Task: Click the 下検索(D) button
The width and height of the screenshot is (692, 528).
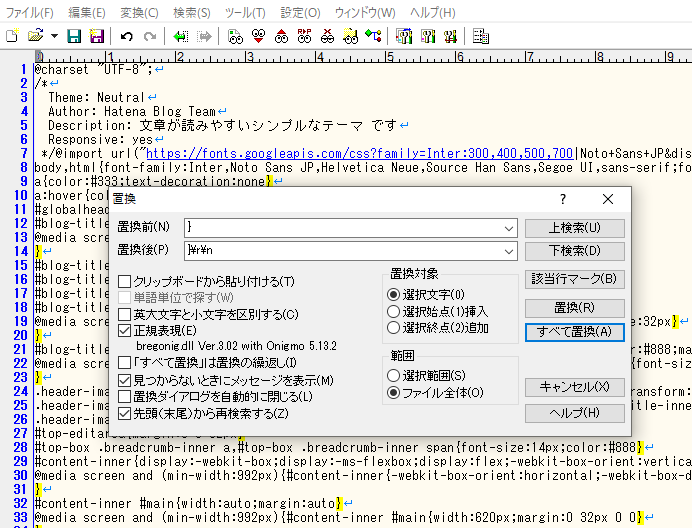Action: [x=575, y=251]
